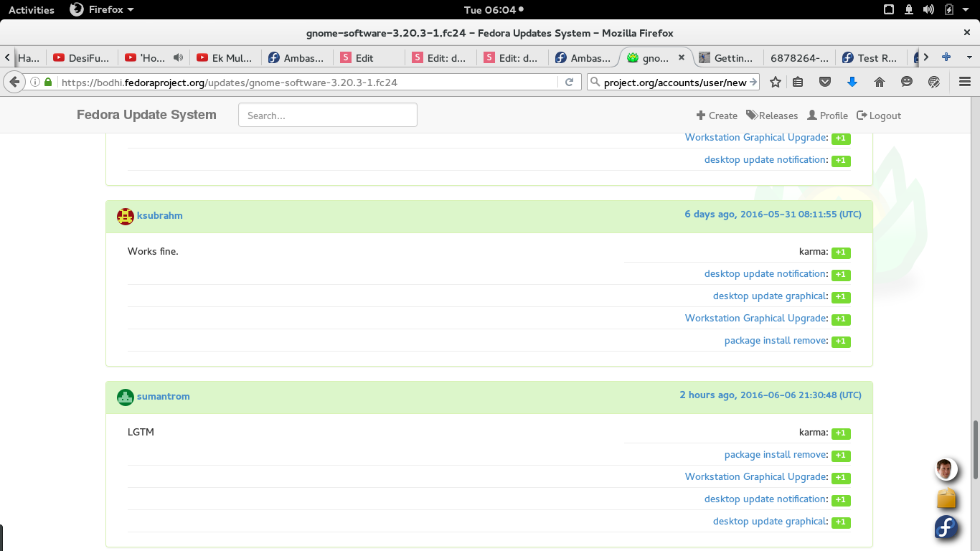
Task: Open the system menu arrow in the top bar
Action: (967, 10)
